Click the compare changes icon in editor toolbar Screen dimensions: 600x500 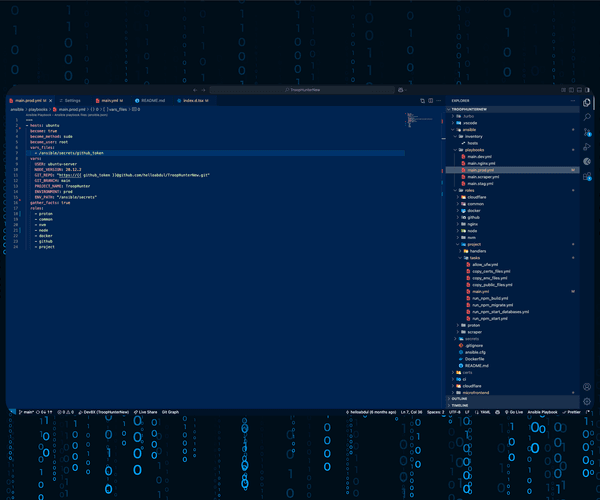(x=422, y=101)
